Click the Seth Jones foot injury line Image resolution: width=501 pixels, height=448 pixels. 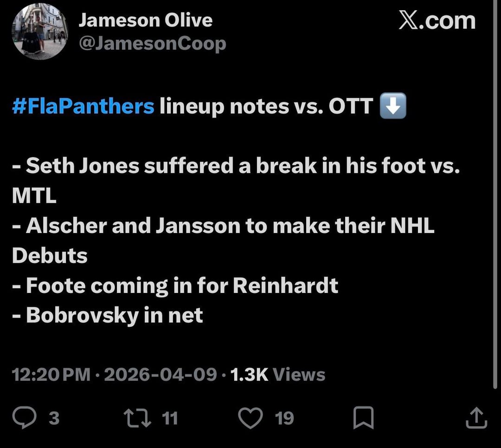pyautogui.click(x=236, y=167)
